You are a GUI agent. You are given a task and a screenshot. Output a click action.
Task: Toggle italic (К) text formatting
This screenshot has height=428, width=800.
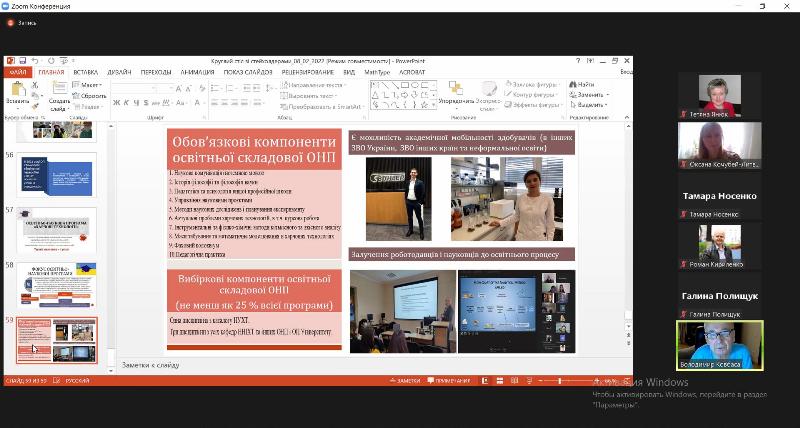(x=126, y=102)
